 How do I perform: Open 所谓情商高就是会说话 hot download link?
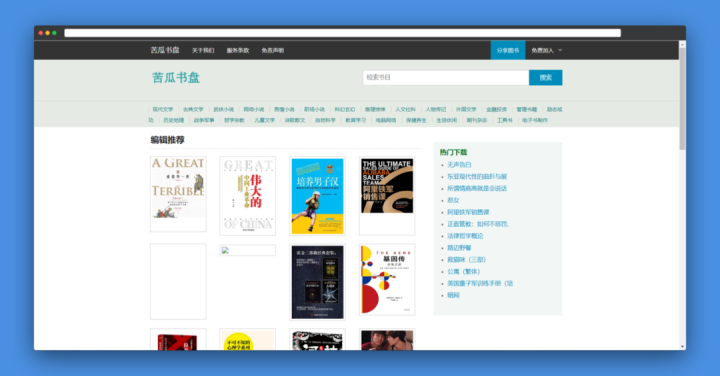coord(477,188)
